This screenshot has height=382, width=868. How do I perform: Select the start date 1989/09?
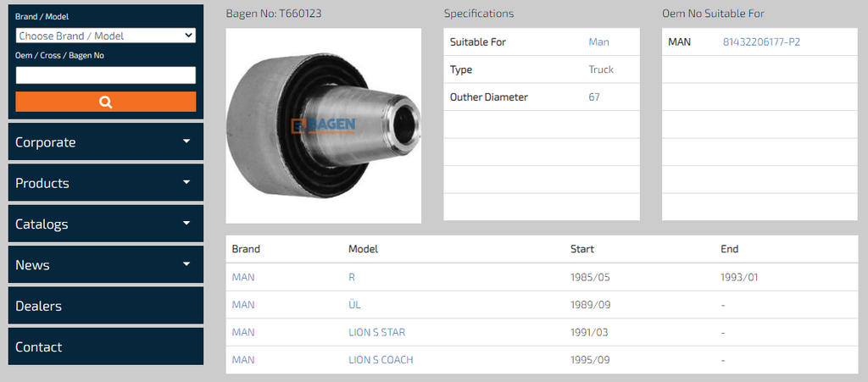click(590, 305)
